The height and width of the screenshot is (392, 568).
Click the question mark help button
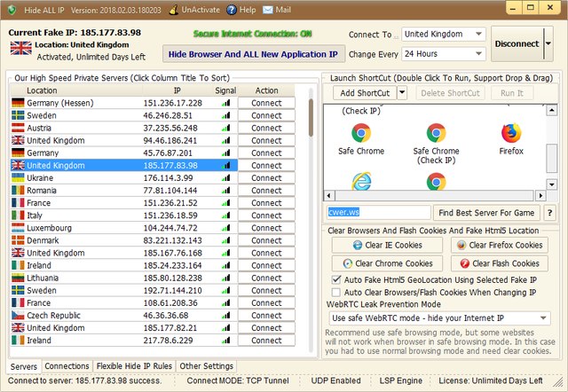pos(549,213)
